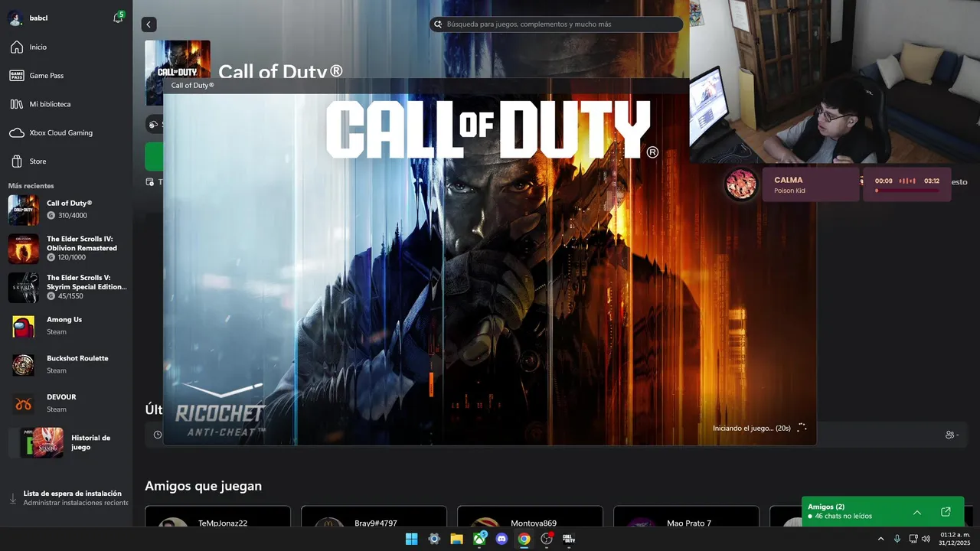
Task: Seek on the music progress bar
Action: 907,191
